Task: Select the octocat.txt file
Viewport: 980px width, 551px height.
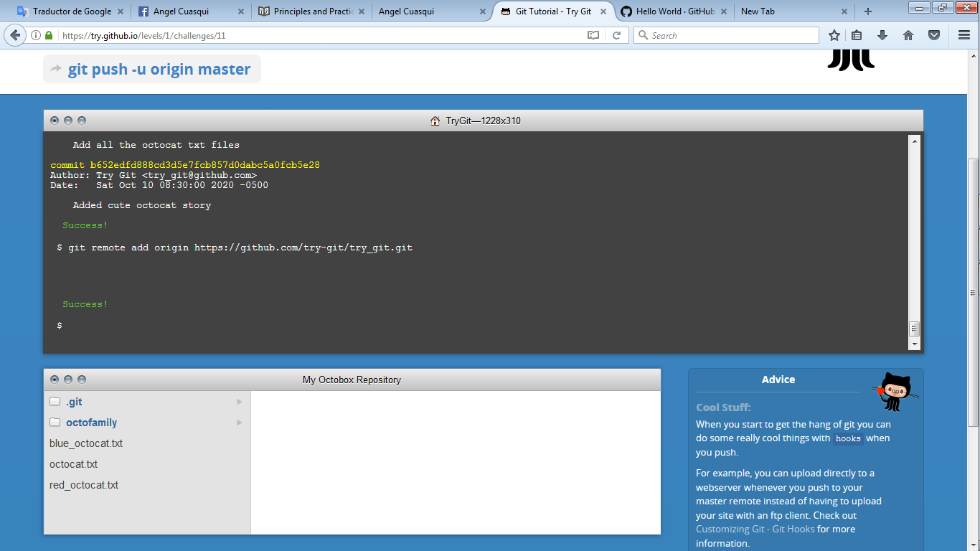Action: point(73,464)
